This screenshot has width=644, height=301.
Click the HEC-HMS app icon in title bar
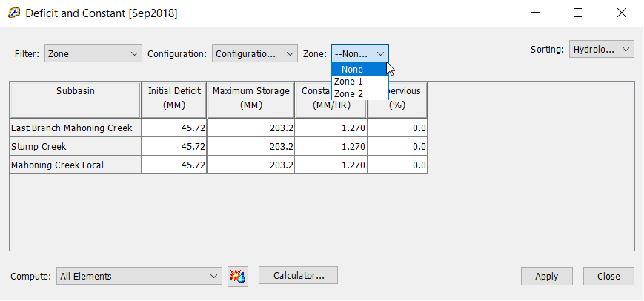point(13,13)
